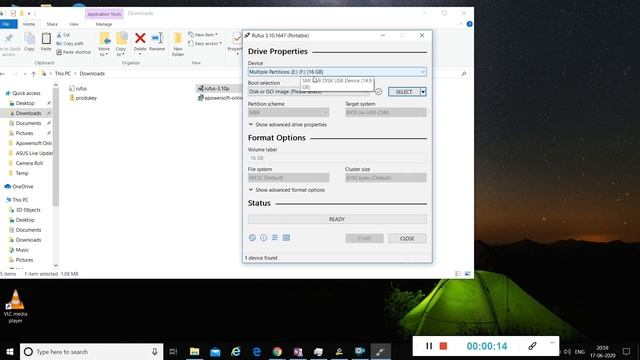Click Paste icon in Explorer ribbon
This screenshot has height=360, width=640.
46,42
